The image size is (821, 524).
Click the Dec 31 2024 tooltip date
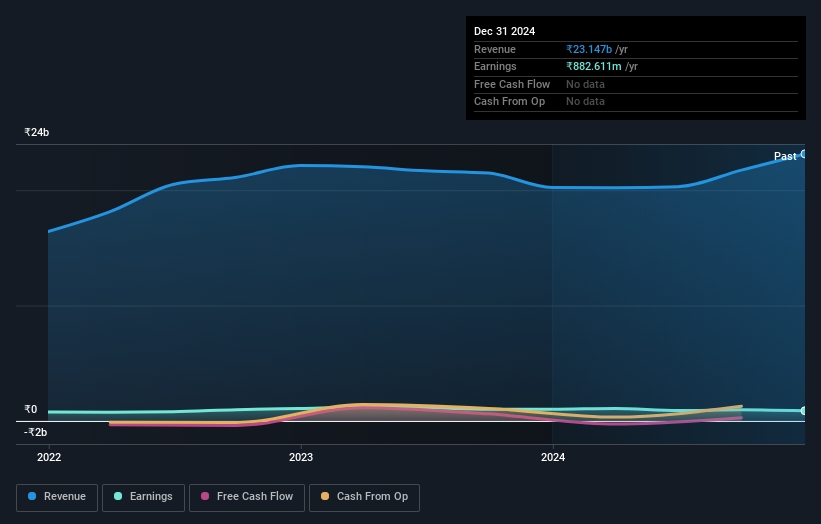[x=504, y=31]
